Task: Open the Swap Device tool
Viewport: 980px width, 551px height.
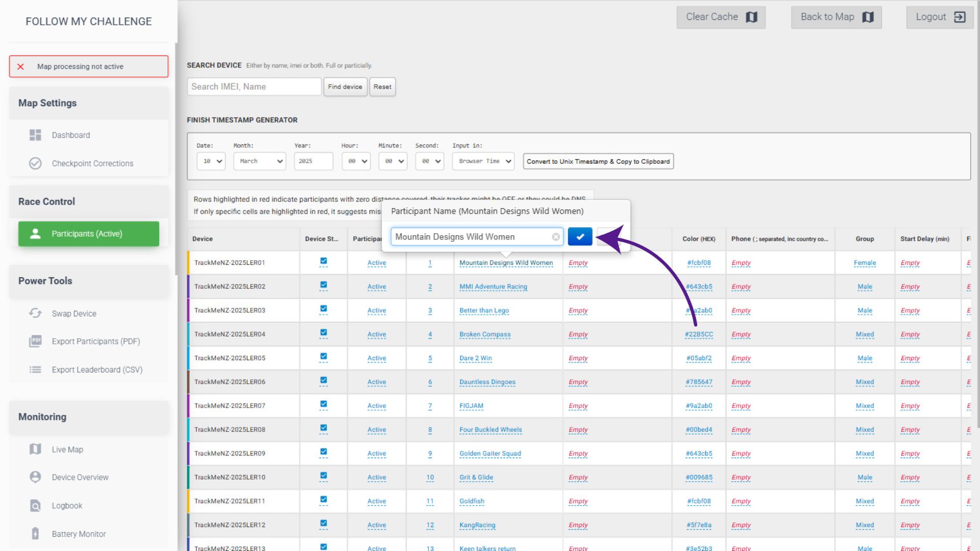Action: pos(73,313)
